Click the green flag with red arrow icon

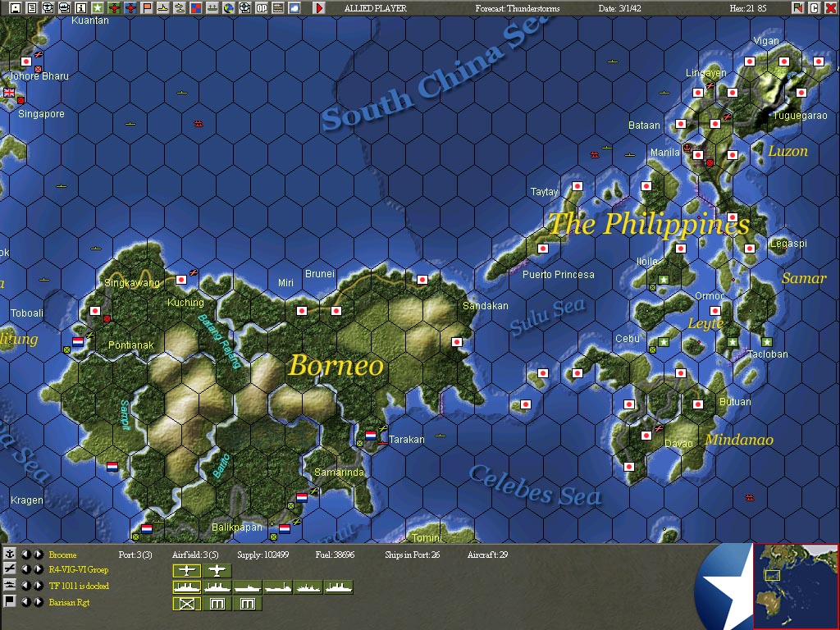(798, 7)
